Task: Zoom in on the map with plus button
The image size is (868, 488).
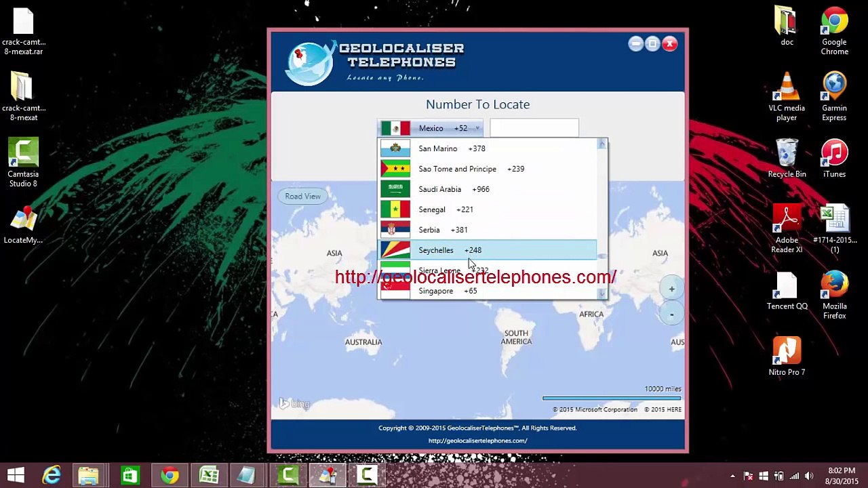Action: (x=671, y=289)
